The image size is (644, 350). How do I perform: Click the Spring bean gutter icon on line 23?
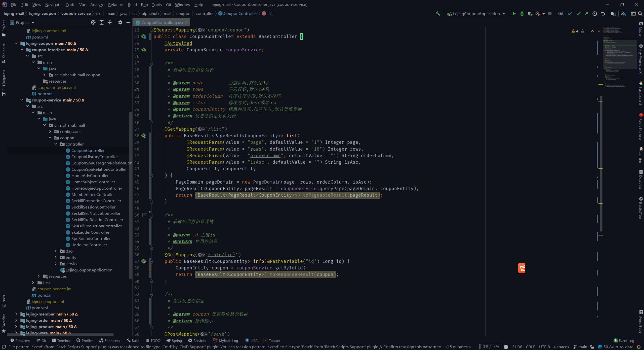click(x=144, y=37)
